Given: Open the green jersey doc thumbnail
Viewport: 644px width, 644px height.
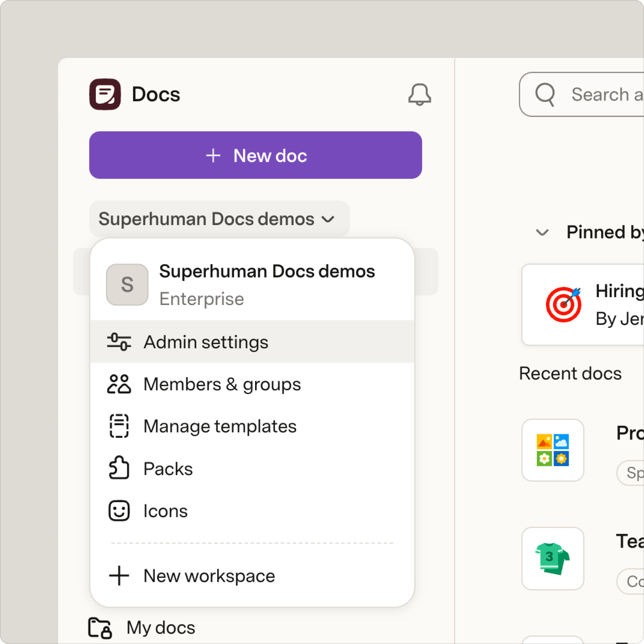Looking at the screenshot, I should (x=552, y=558).
